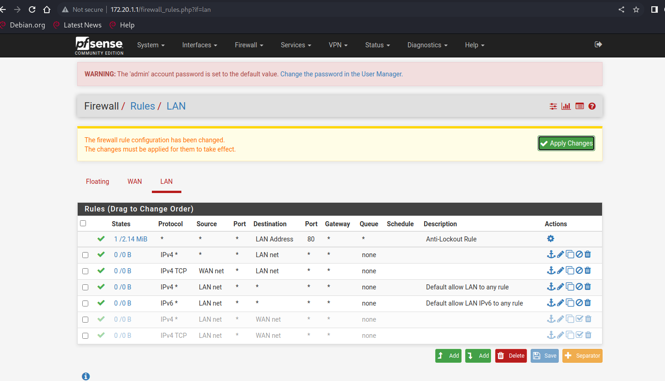
Task: Check the box for the WAN net to LAN net rule
Action: pos(85,271)
